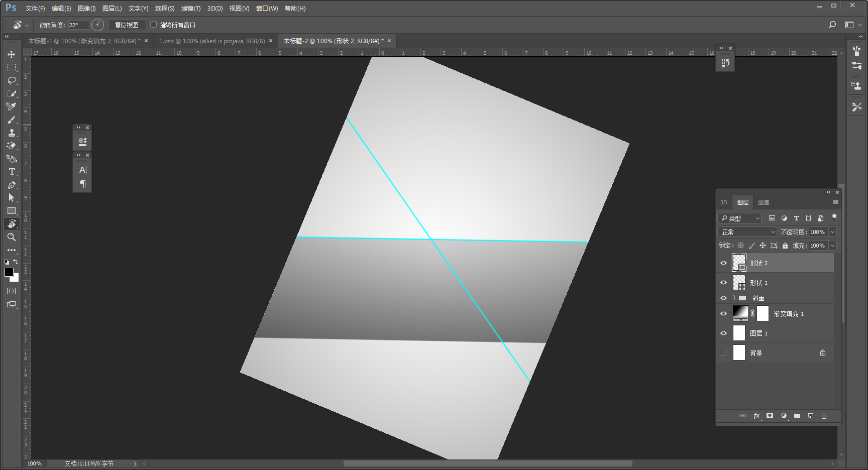Filter layers by type text icon
The height and width of the screenshot is (470, 868).
(x=796, y=218)
